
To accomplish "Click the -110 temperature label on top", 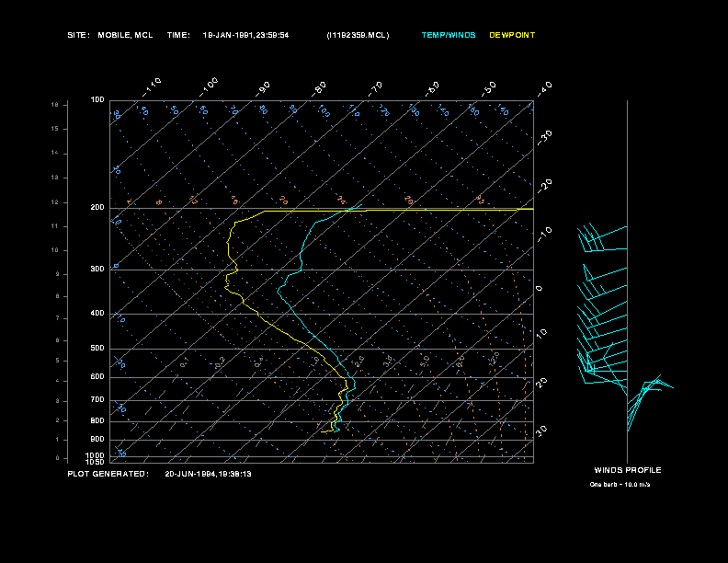I will coord(152,87).
